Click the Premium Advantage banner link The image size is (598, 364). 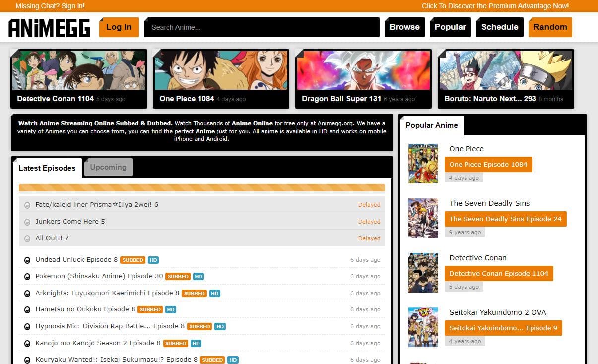(x=495, y=6)
